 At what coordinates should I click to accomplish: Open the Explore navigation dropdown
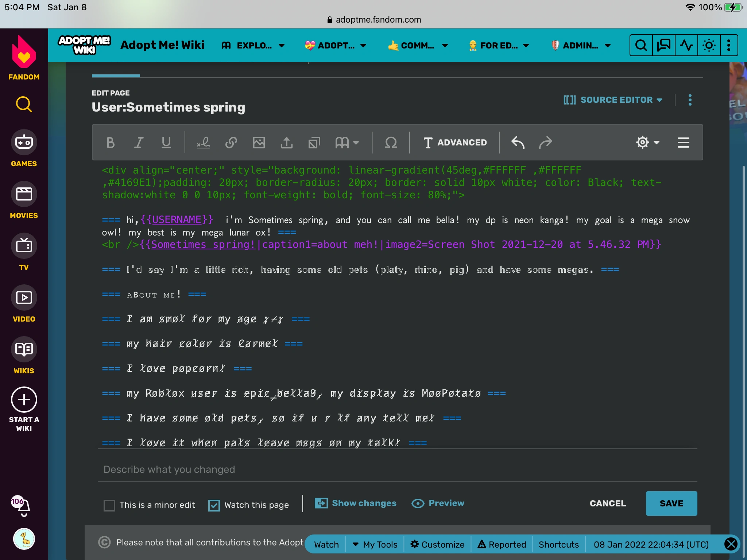(x=253, y=46)
